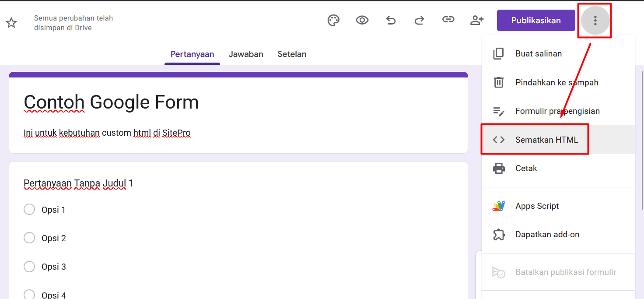644x299 pixels.
Task: Open Apps Script from the menu
Action: 537,206
